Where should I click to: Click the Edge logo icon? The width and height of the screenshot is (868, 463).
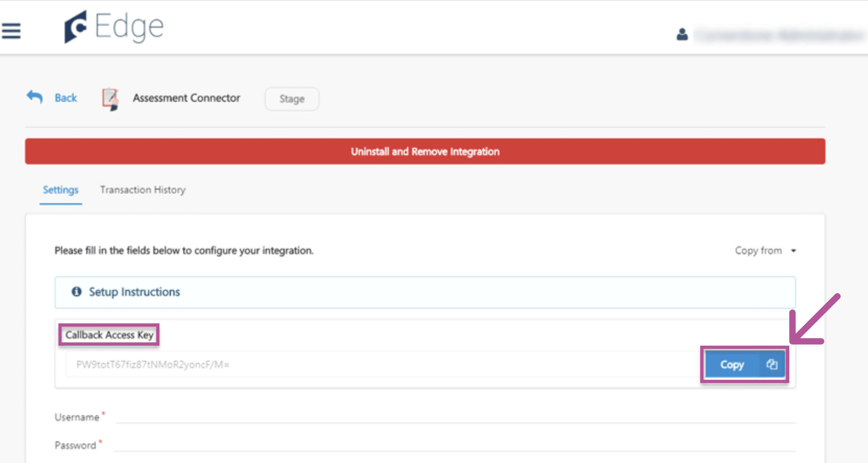76,27
